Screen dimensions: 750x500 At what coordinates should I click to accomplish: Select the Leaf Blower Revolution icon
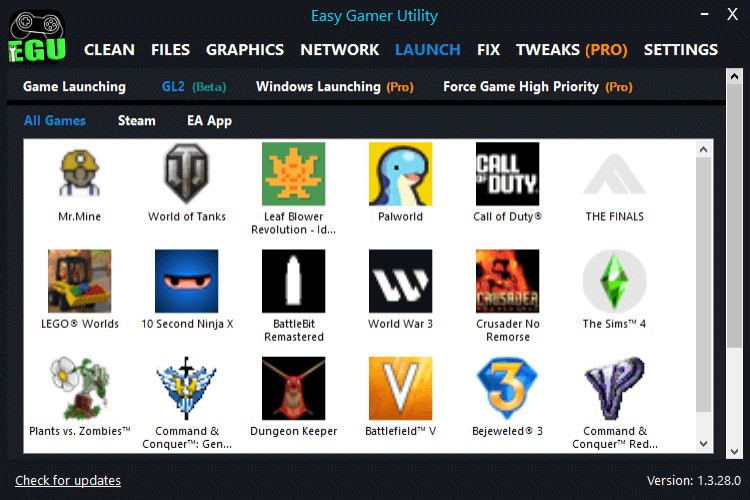click(294, 174)
